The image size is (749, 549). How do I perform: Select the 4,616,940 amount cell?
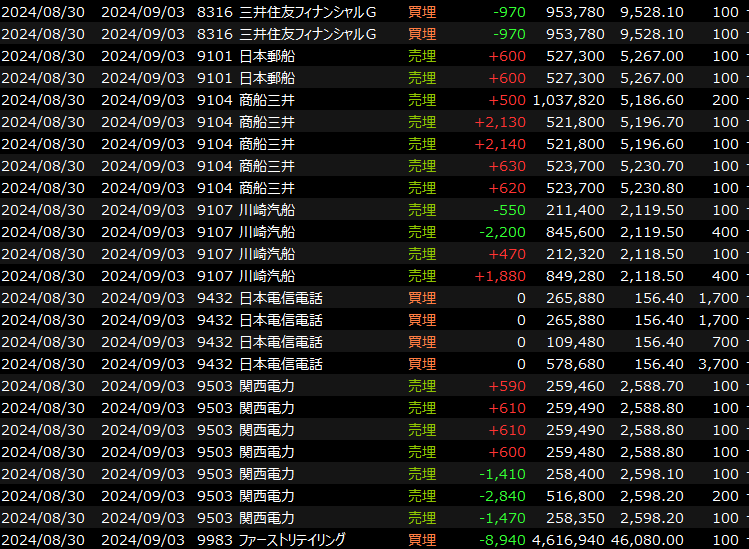tap(568, 540)
